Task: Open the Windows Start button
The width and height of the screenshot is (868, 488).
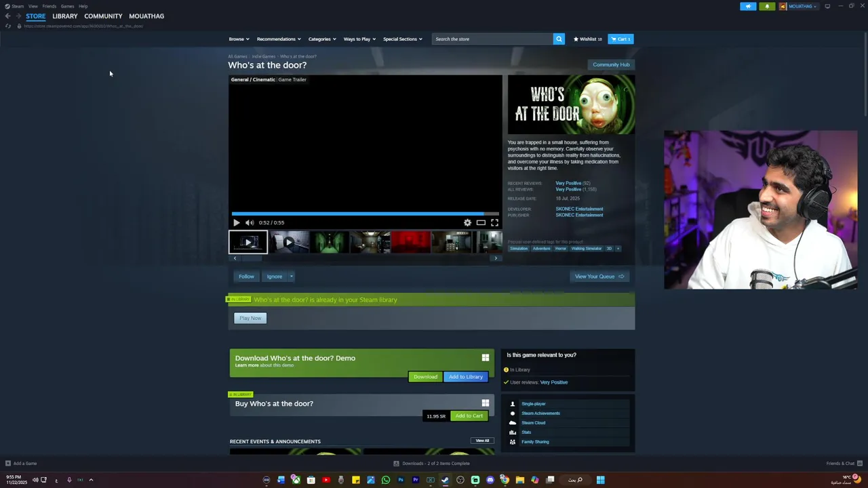Action: tap(600, 480)
